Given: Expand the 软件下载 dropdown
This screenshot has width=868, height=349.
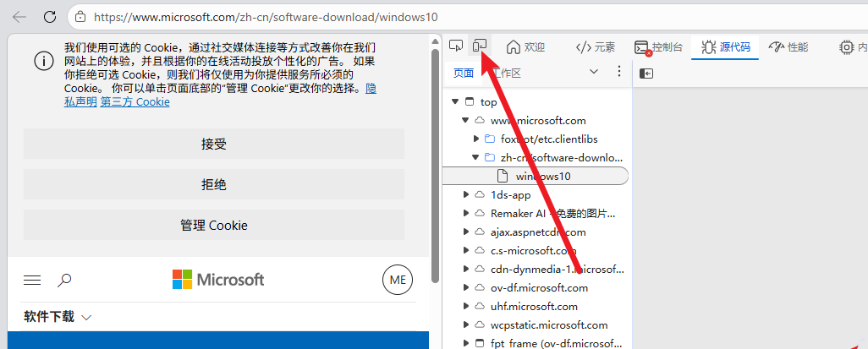Looking at the screenshot, I should click(x=58, y=317).
